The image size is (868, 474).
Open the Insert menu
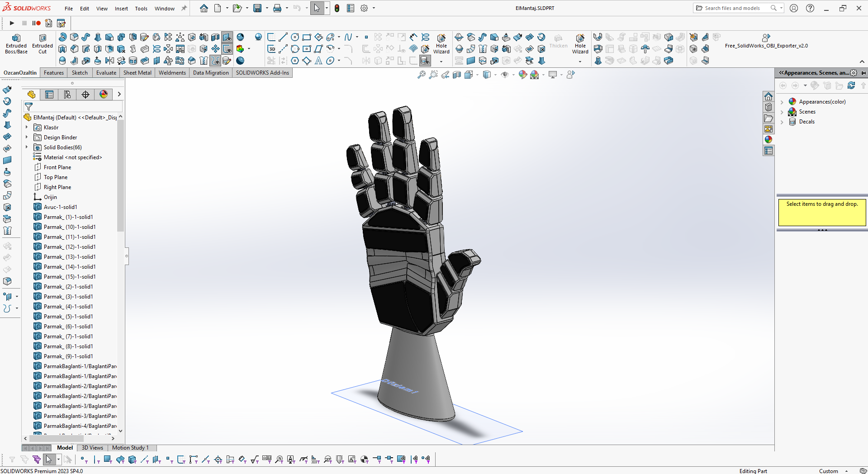(121, 9)
